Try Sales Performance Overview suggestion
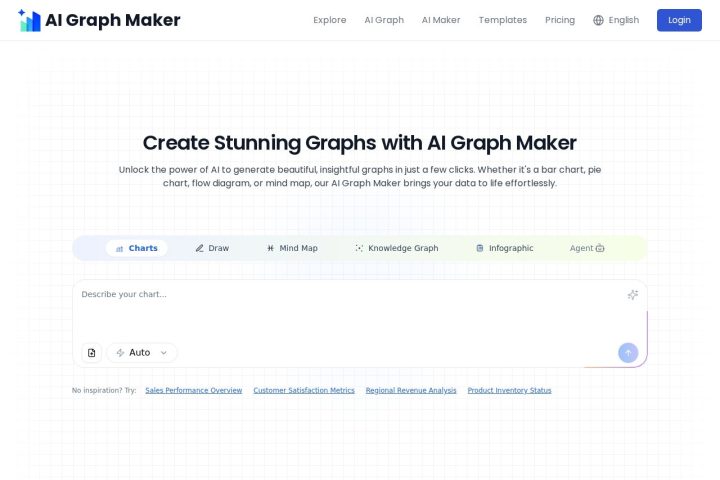Image resolution: width=720 pixels, height=480 pixels. 194,390
